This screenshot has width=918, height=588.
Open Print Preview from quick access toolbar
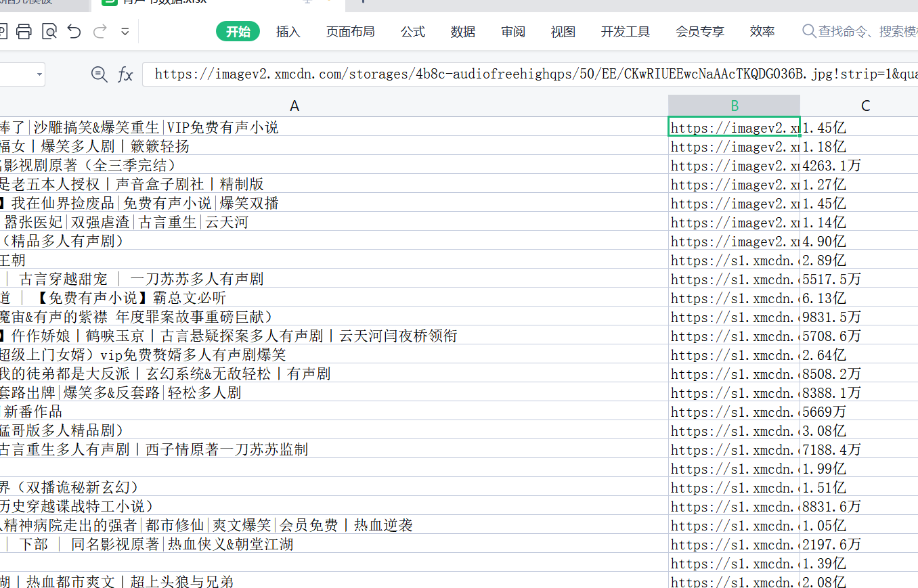click(49, 31)
